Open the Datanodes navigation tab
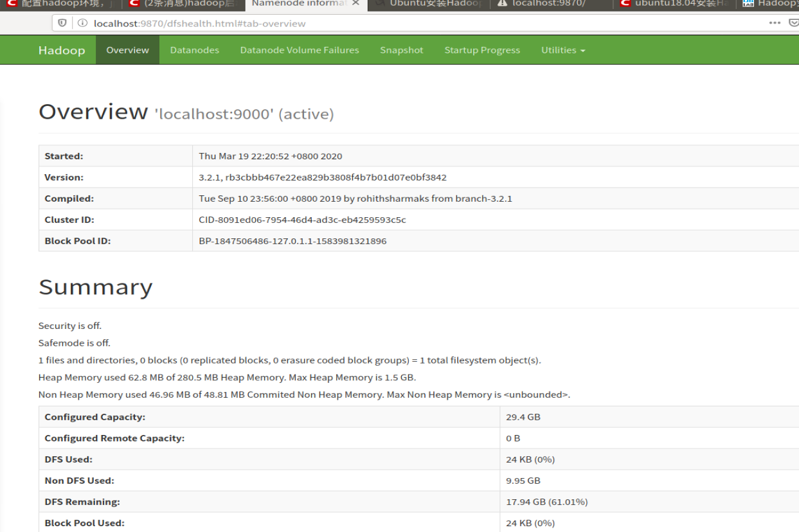Image resolution: width=799 pixels, height=532 pixels. point(195,50)
